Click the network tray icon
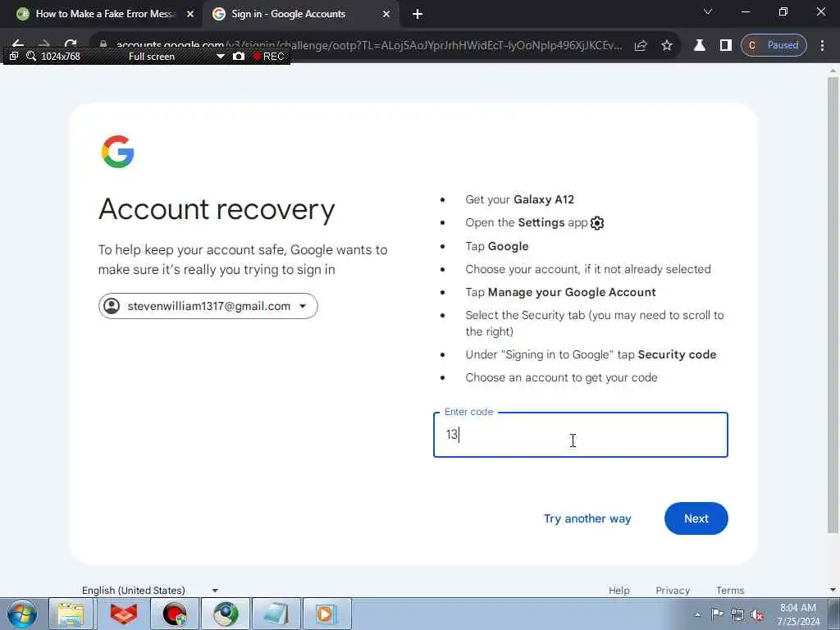This screenshot has height=630, width=840. [737, 614]
